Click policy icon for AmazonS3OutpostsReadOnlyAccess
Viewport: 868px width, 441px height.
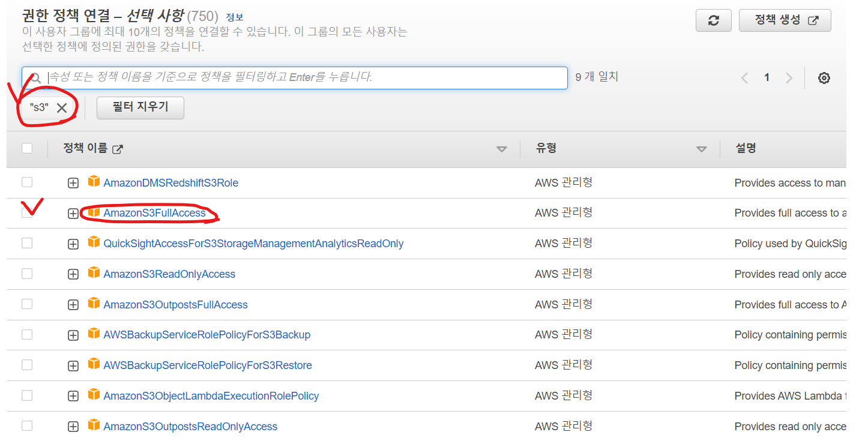(x=94, y=425)
